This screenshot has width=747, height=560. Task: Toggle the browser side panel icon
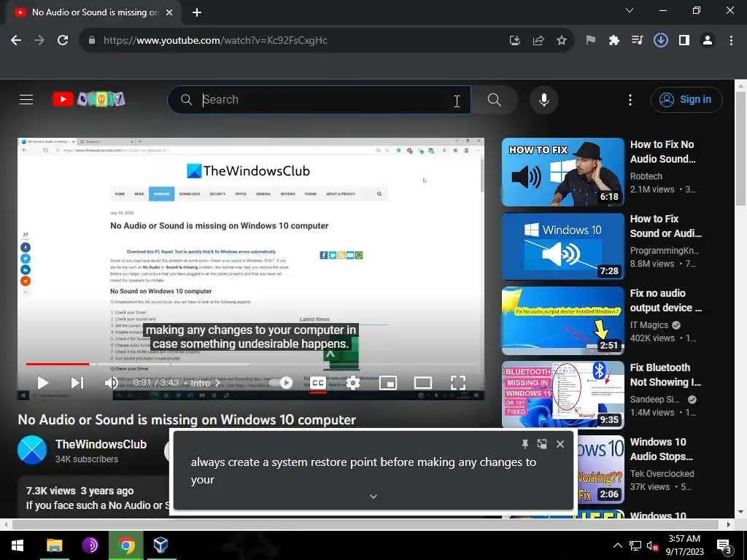click(684, 41)
